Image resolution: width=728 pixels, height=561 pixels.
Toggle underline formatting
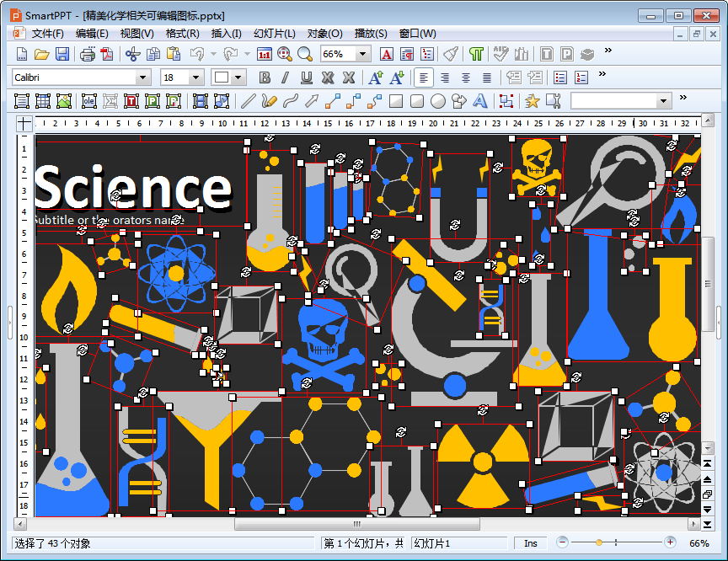pyautogui.click(x=307, y=77)
